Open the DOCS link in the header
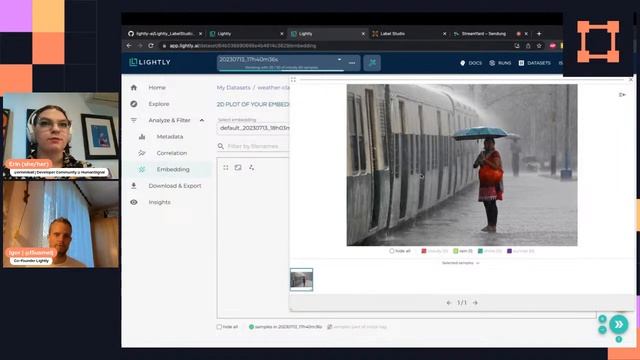This screenshot has width=640, height=360. coord(471,63)
